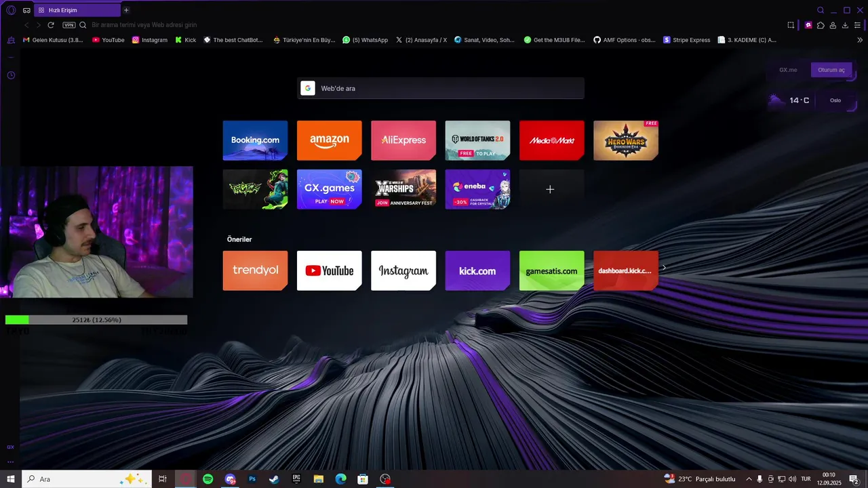Click the Google icon in search box
This screenshot has width=868, height=488.
(308, 88)
